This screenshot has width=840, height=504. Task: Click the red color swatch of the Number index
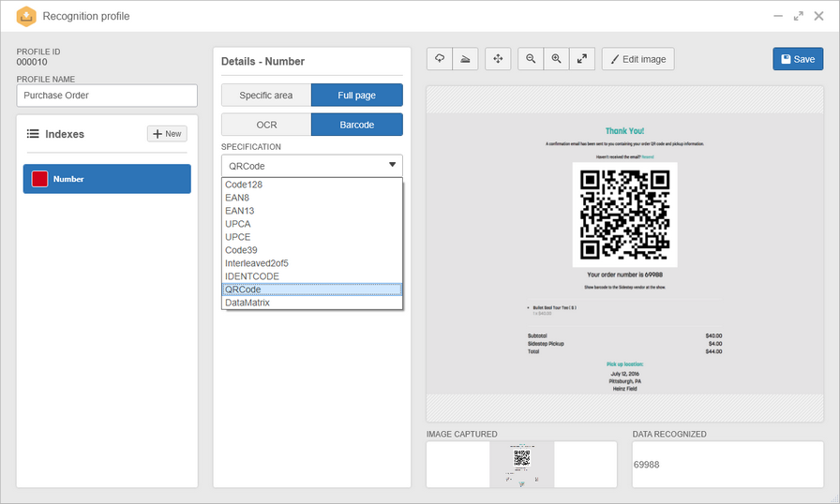40,179
